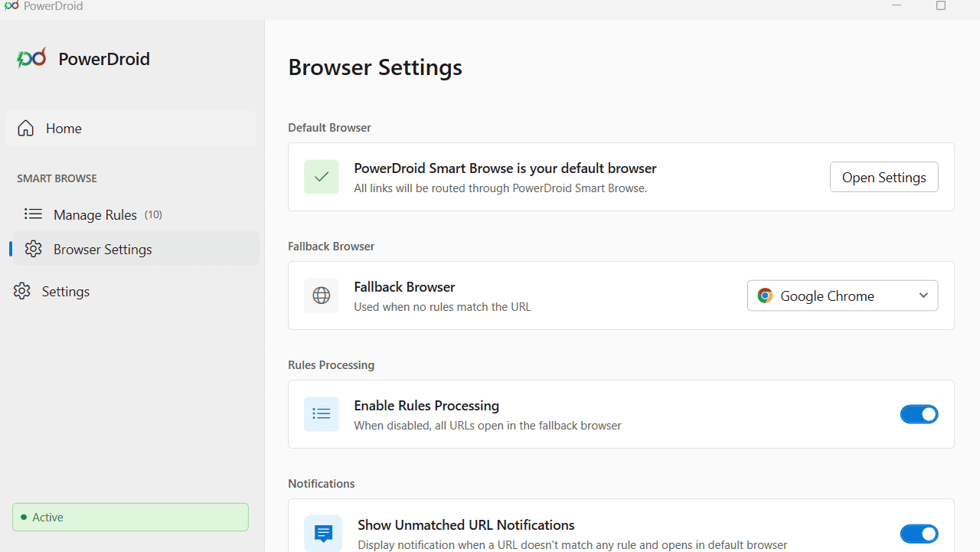Disable the Enable Rules Processing toggle

(920, 414)
